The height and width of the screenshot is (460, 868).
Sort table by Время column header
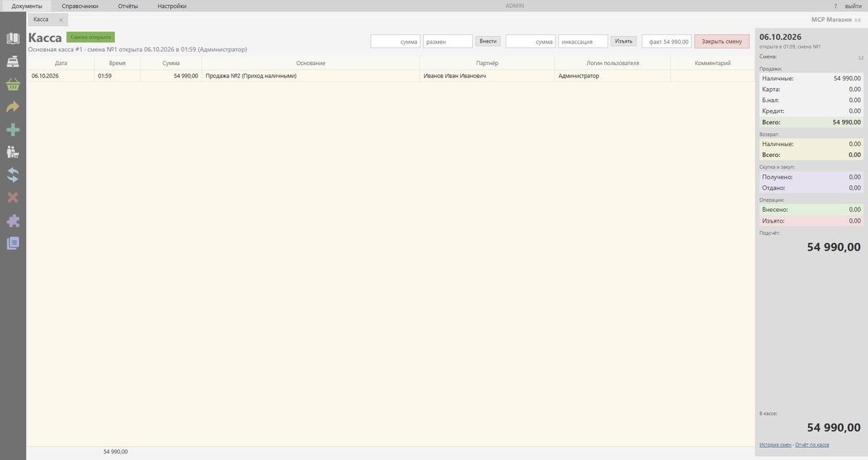point(117,64)
